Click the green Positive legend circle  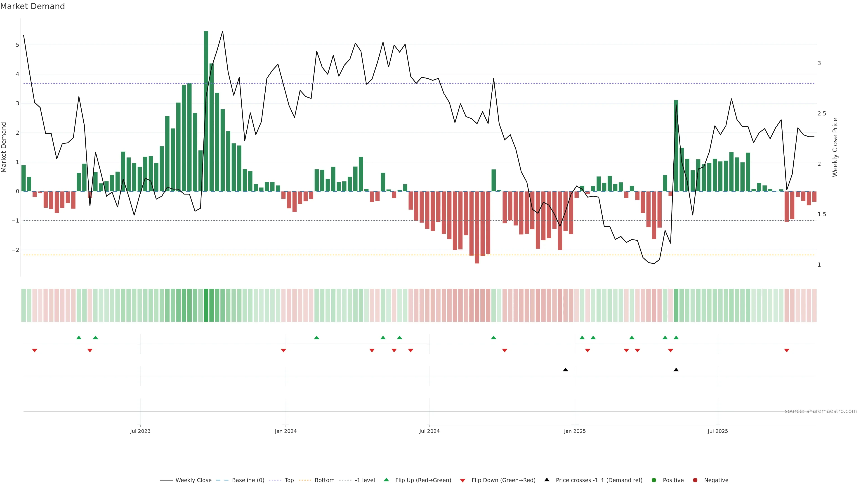[654, 480]
